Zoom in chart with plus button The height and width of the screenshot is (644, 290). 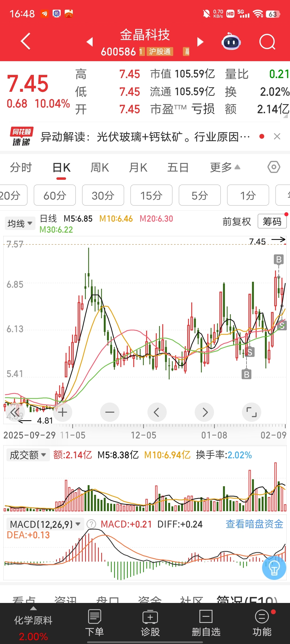tap(63, 412)
